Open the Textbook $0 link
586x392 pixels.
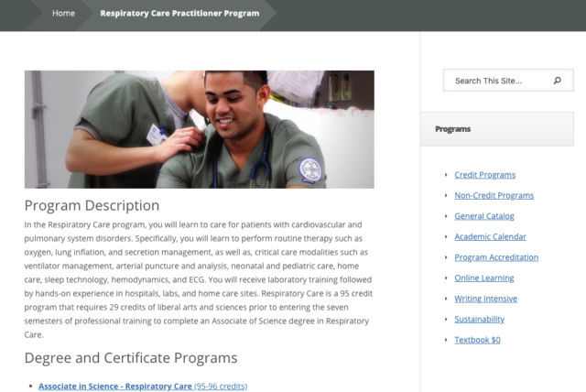477,340
